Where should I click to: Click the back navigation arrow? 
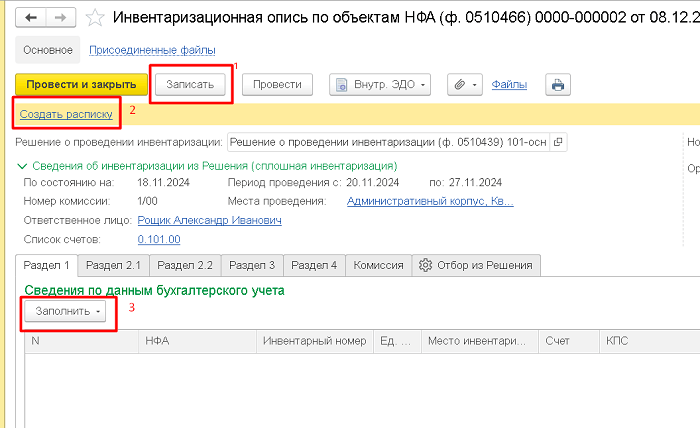31,18
